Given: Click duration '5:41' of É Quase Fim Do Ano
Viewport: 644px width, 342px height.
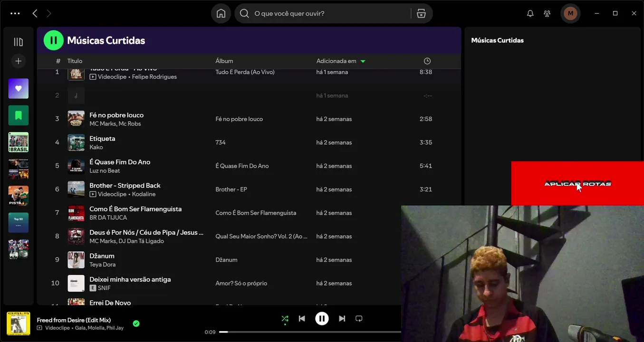Looking at the screenshot, I should coord(426,166).
